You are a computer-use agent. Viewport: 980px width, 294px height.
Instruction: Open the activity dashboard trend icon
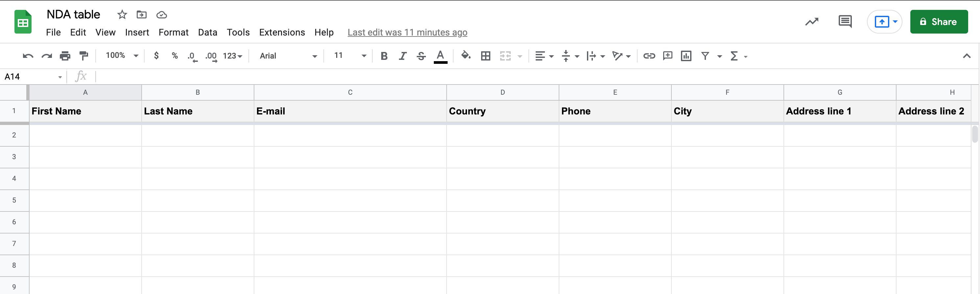click(x=811, y=22)
